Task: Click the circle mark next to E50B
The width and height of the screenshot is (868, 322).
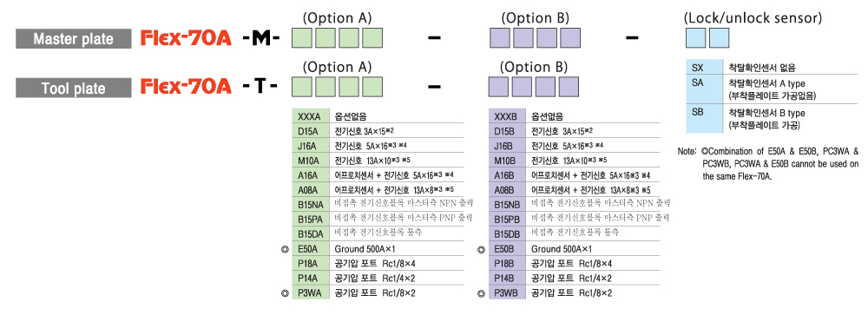Action: tap(482, 249)
